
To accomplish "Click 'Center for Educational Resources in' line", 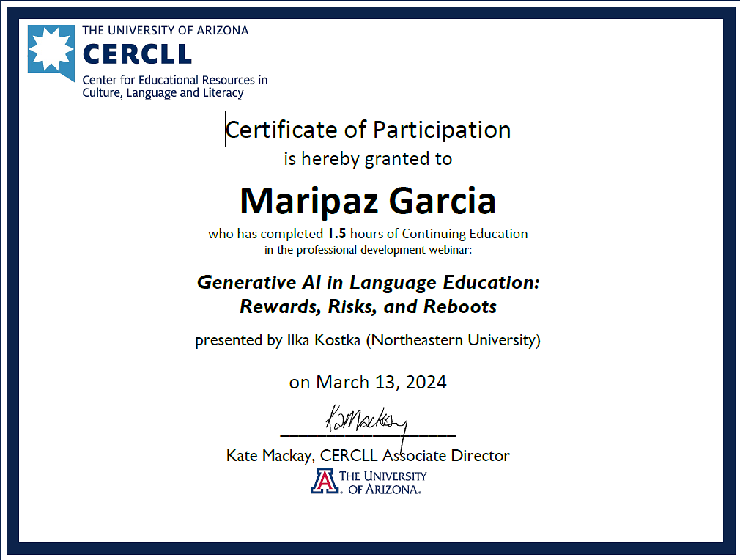I will pyautogui.click(x=174, y=80).
